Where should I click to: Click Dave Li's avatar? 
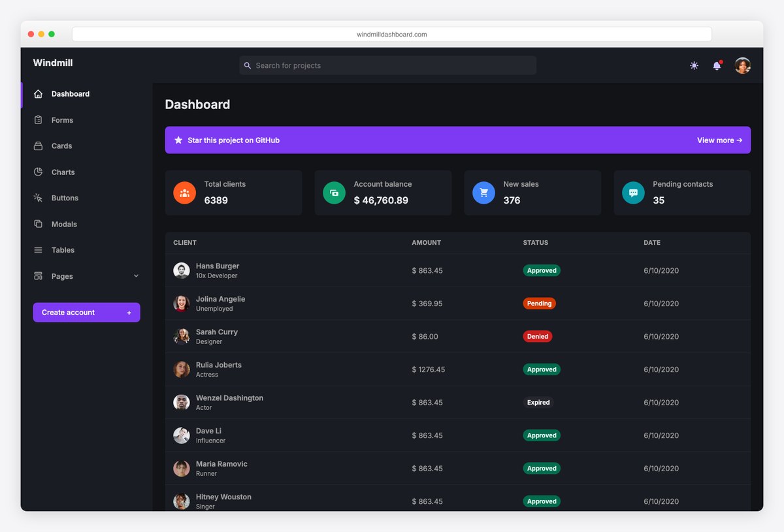click(182, 435)
